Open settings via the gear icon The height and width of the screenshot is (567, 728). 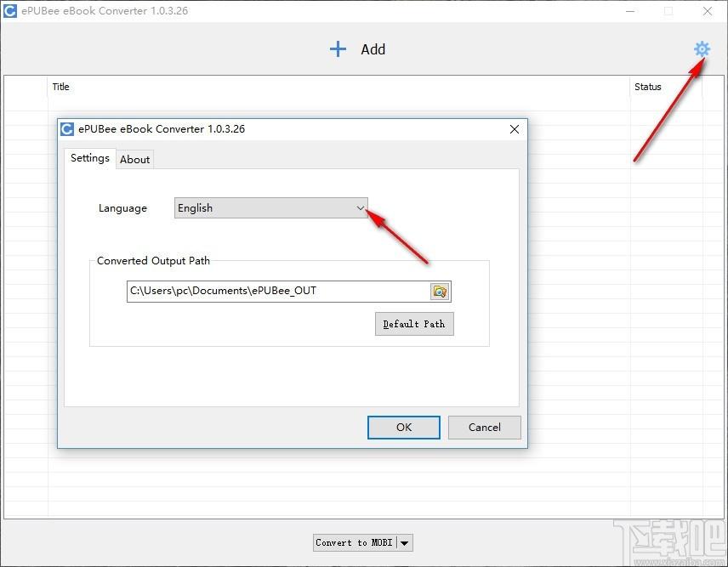[x=702, y=48]
